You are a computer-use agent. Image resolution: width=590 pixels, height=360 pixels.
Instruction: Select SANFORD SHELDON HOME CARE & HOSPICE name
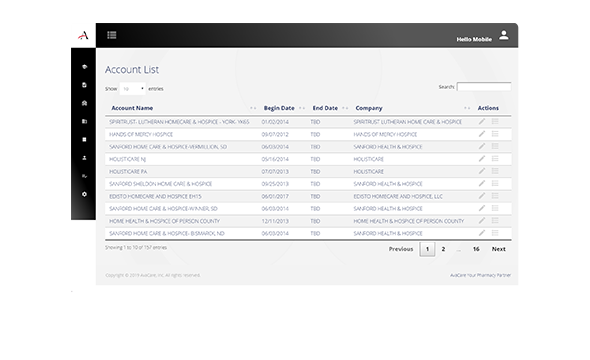161,184
